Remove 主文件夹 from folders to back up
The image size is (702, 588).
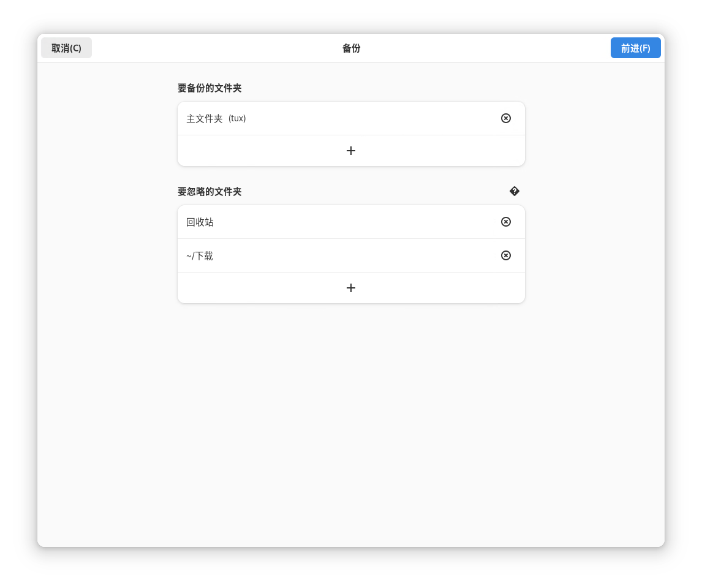click(x=505, y=118)
